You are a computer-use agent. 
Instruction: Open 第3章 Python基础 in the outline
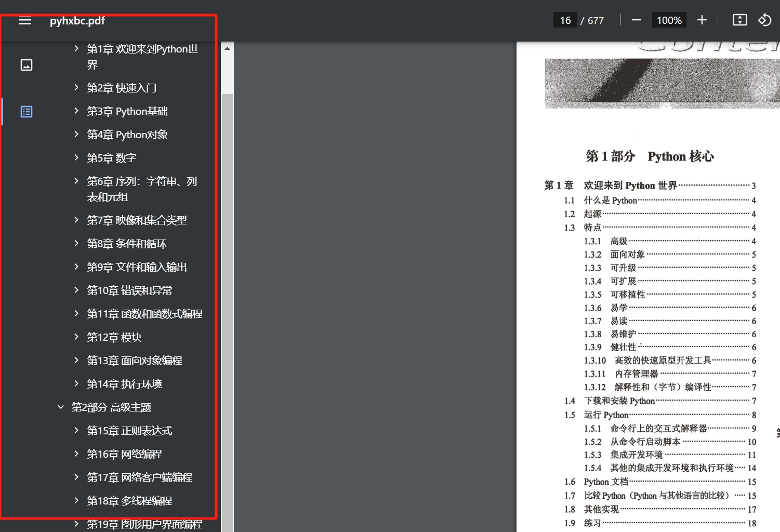(127, 111)
